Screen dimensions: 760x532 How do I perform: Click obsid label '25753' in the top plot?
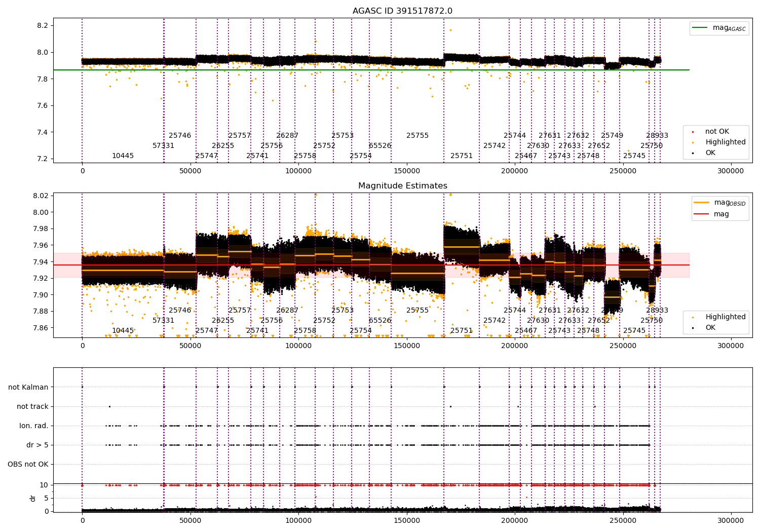pyautogui.click(x=343, y=136)
